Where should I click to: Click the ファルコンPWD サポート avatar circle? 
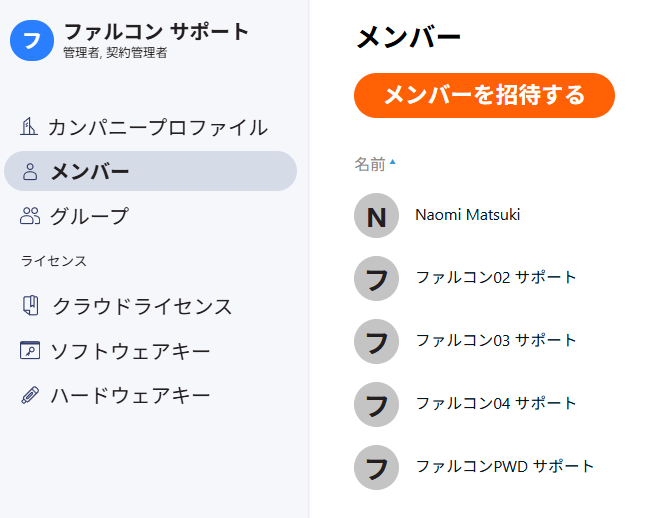pyautogui.click(x=376, y=468)
